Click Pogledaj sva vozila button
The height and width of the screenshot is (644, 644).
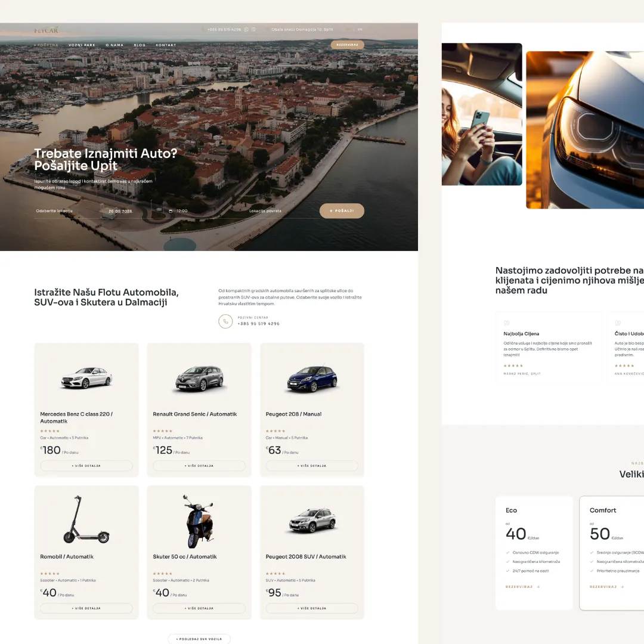pyautogui.click(x=199, y=639)
